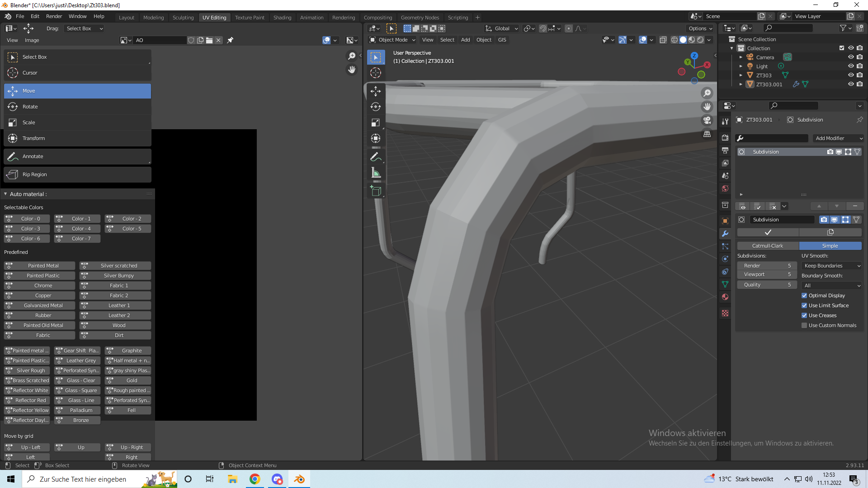Click the Measure tool icon

point(375,173)
